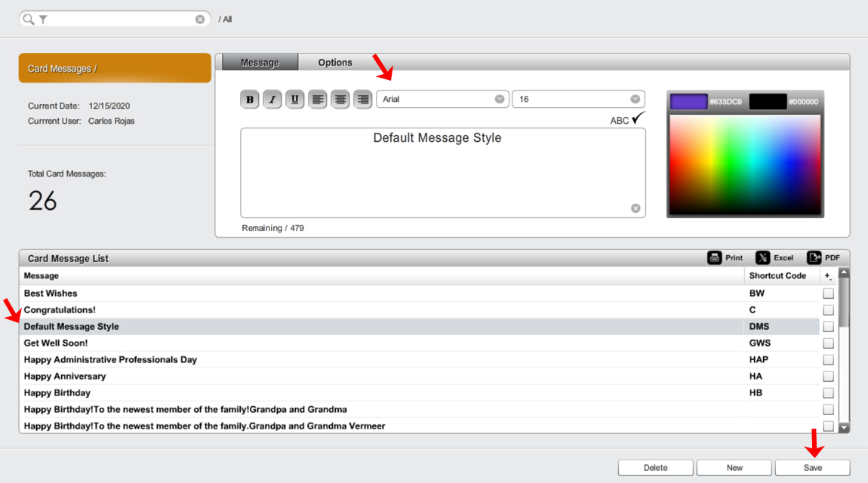Export card messages to Excel
The image size is (868, 483).
point(774,258)
